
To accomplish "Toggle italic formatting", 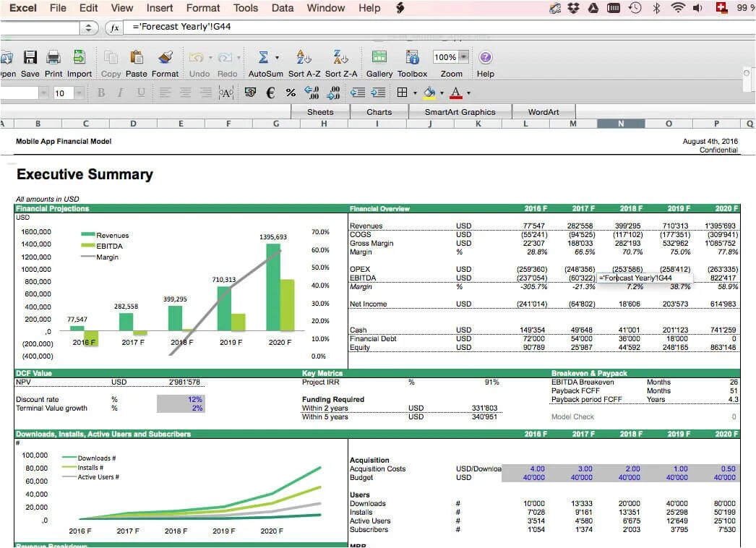I will [x=121, y=93].
